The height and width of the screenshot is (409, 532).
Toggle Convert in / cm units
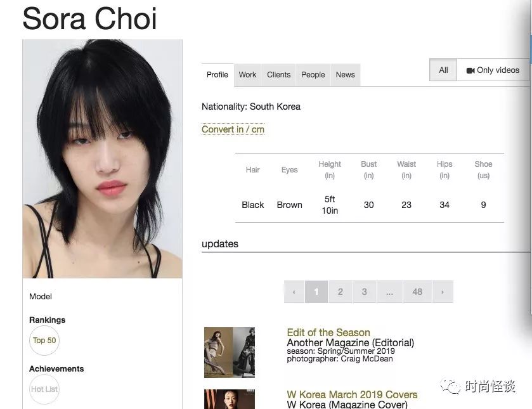click(233, 129)
